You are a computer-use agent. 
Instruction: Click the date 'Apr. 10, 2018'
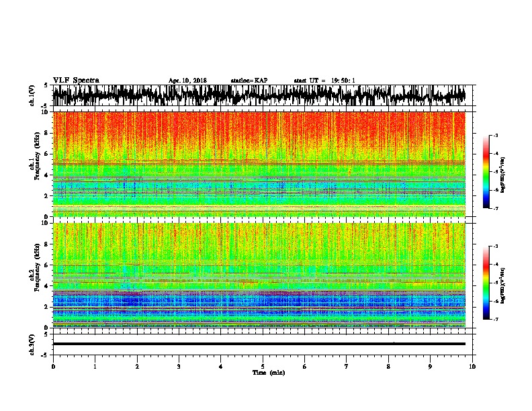coord(187,81)
